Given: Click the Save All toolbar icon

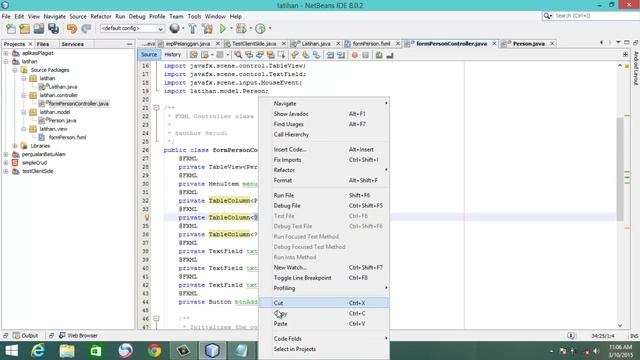Looking at the screenshot, I should click(x=53, y=29).
